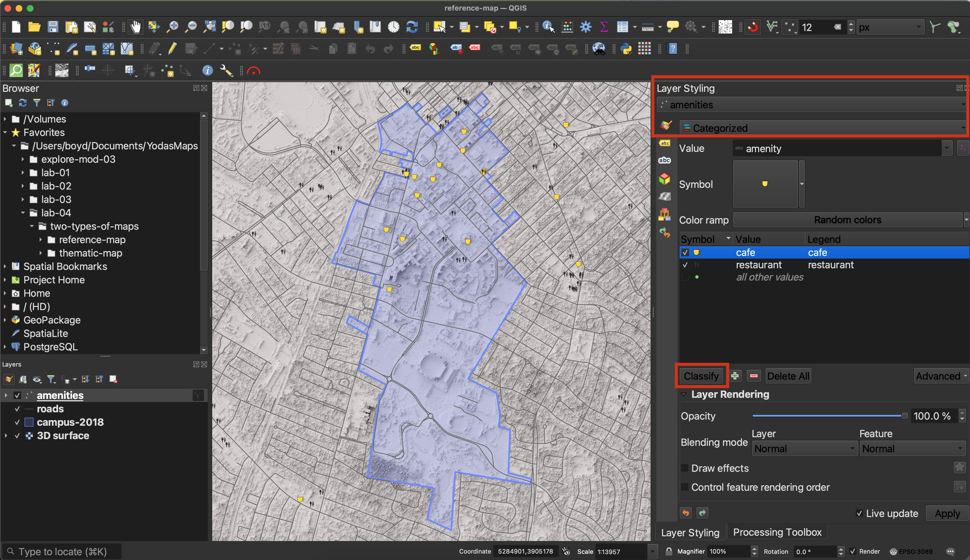The width and height of the screenshot is (970, 560).
Task: Click the Open Layer Styling panel icon
Action: coord(9,379)
